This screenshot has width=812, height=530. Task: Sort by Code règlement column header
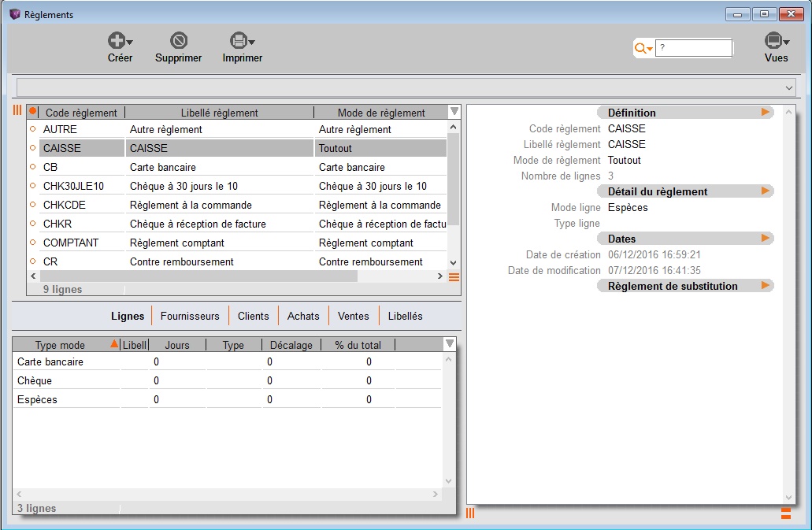click(81, 113)
